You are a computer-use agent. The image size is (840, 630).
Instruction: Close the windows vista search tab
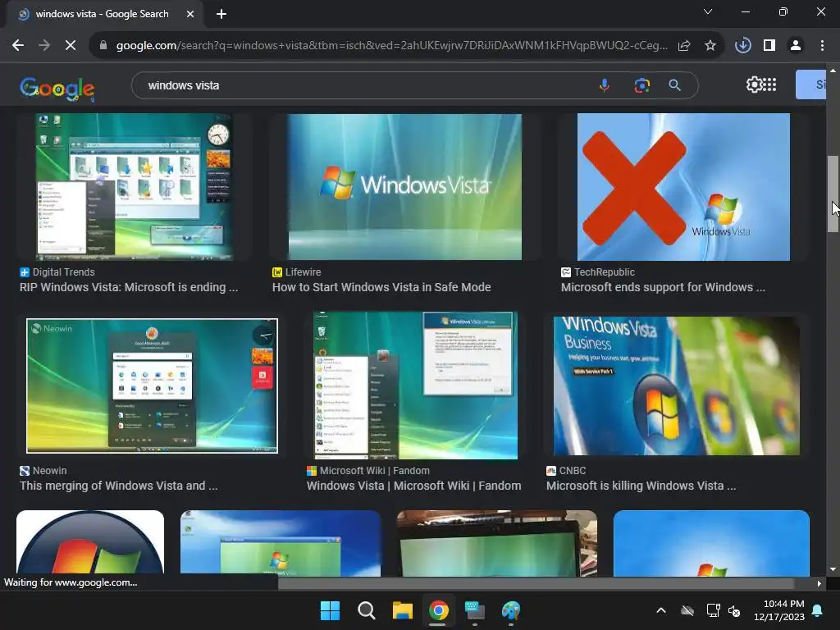(x=189, y=14)
